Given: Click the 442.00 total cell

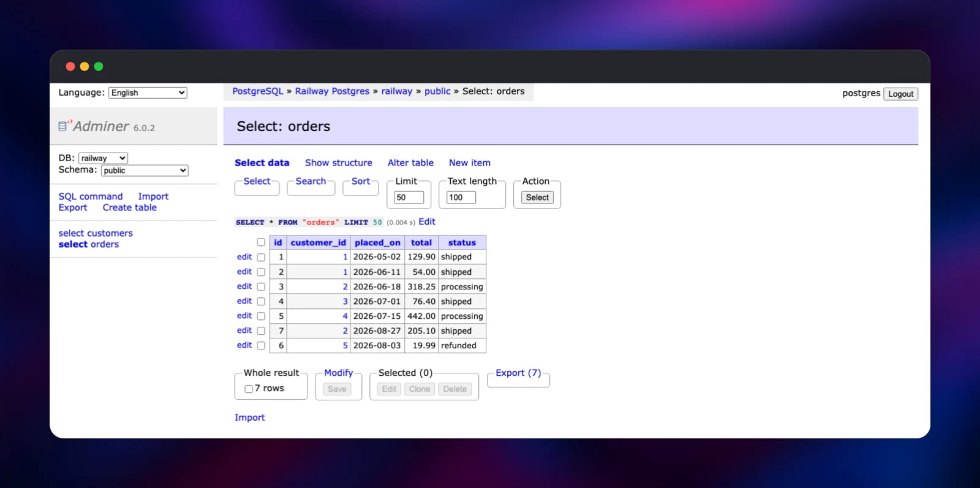Looking at the screenshot, I should (x=421, y=316).
